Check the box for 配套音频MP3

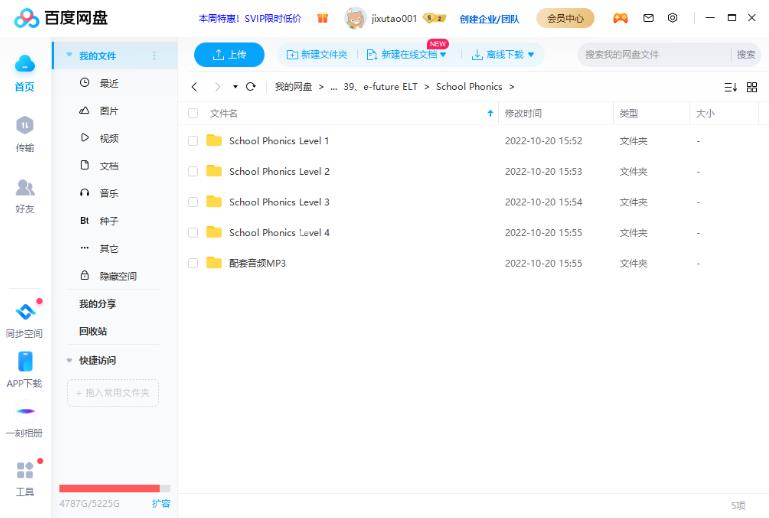(193, 263)
